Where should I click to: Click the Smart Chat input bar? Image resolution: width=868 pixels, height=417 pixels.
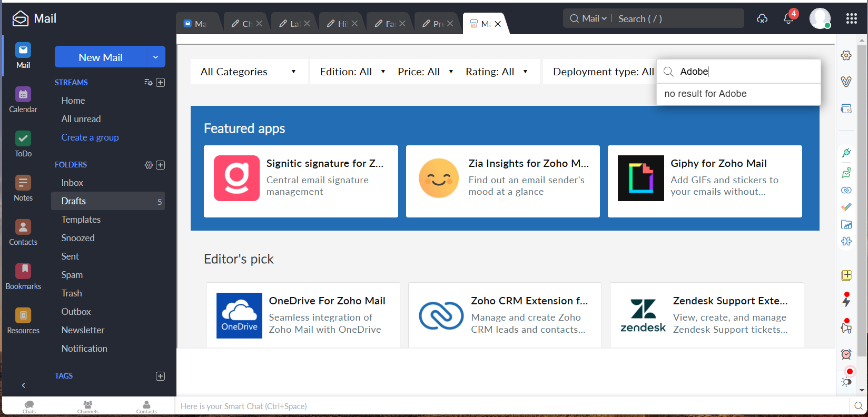[x=512, y=406]
